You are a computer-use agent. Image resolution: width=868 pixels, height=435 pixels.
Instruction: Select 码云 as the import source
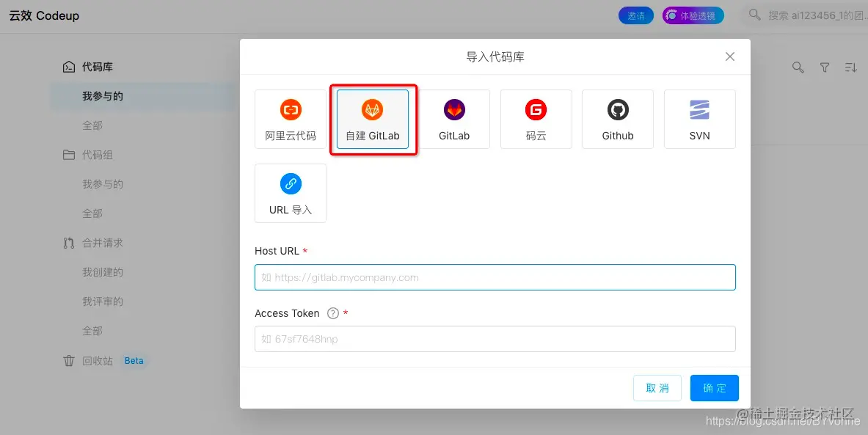pos(536,119)
